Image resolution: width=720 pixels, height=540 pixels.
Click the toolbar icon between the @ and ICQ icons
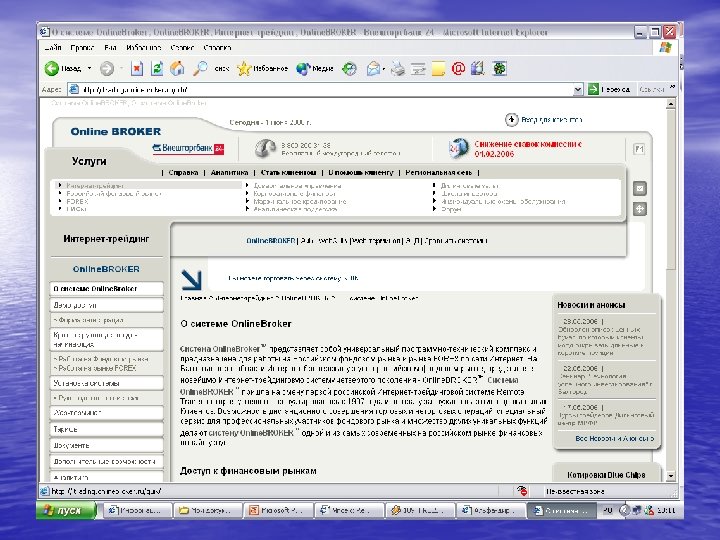pos(478,69)
